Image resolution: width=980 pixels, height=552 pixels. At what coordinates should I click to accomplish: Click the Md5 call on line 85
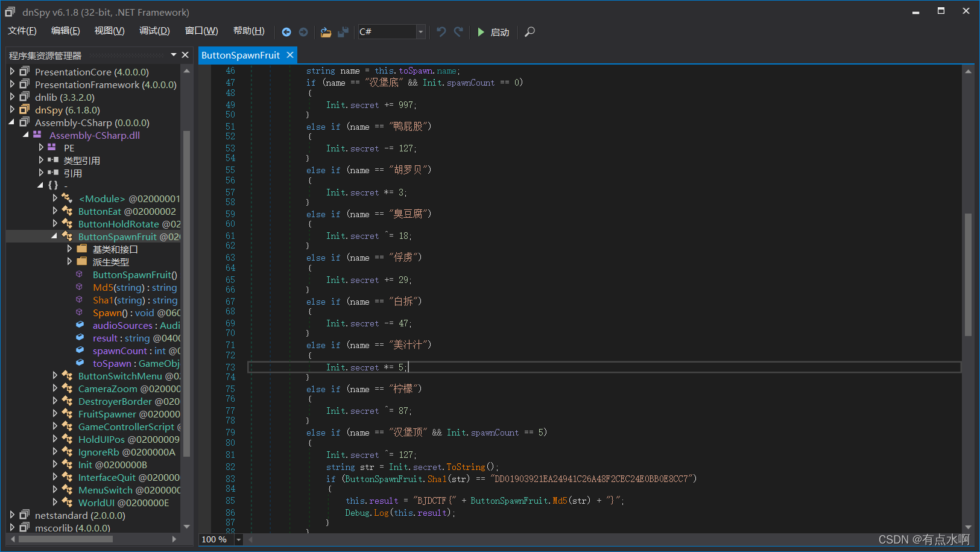560,501
